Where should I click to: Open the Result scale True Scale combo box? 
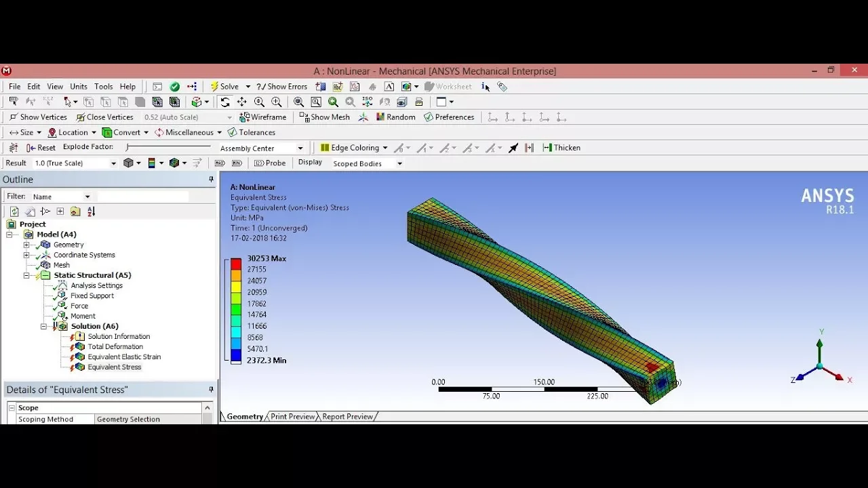75,163
